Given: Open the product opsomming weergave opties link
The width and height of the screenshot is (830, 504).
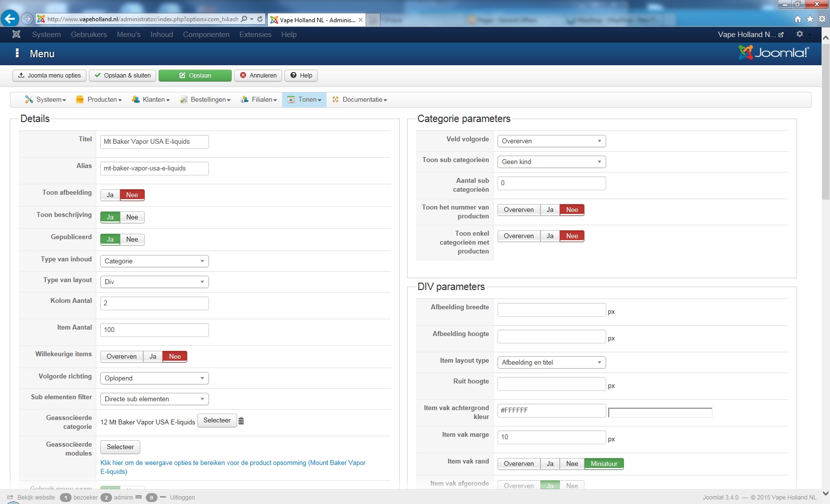Looking at the screenshot, I should click(x=233, y=467).
